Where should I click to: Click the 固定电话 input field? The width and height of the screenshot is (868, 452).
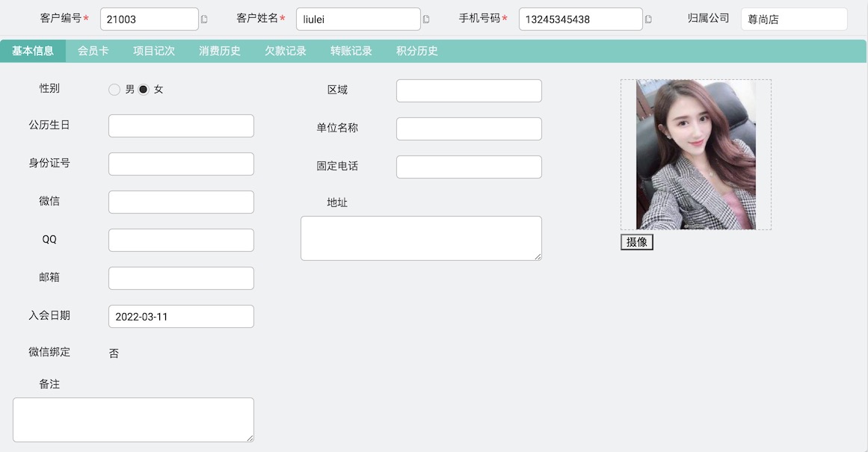[x=469, y=167]
